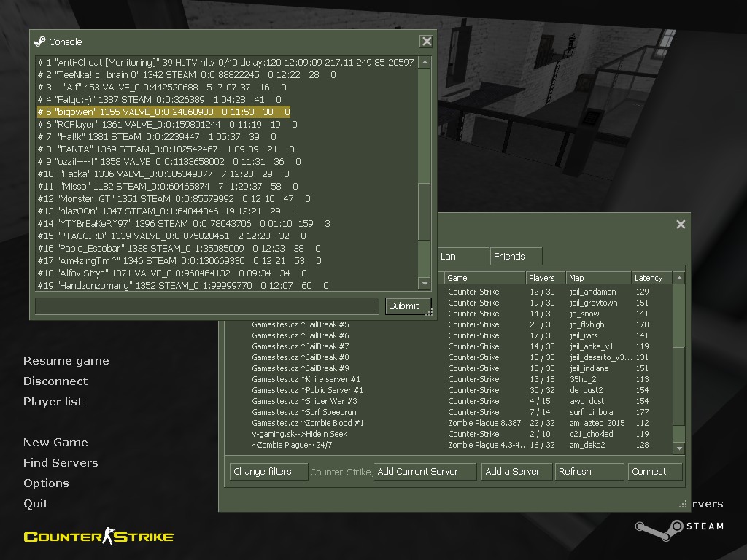Select Resume game in main menu
Viewport: 747px width, 560px height.
coord(66,361)
